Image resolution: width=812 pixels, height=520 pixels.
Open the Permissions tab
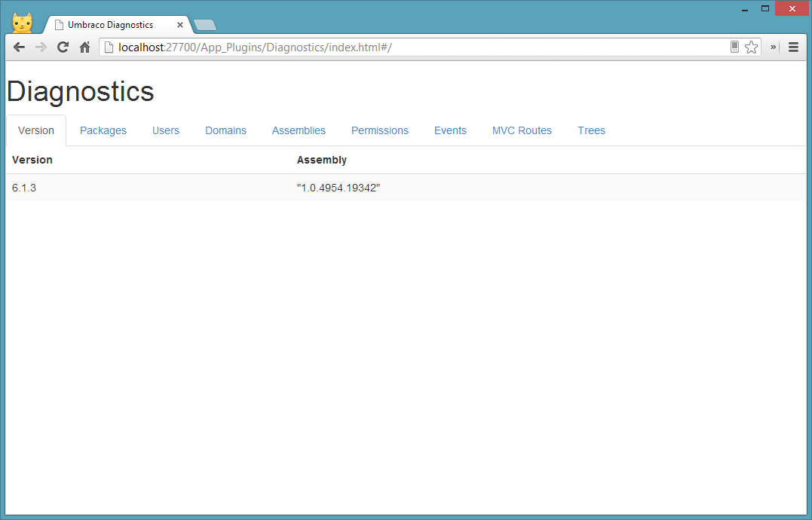(380, 130)
